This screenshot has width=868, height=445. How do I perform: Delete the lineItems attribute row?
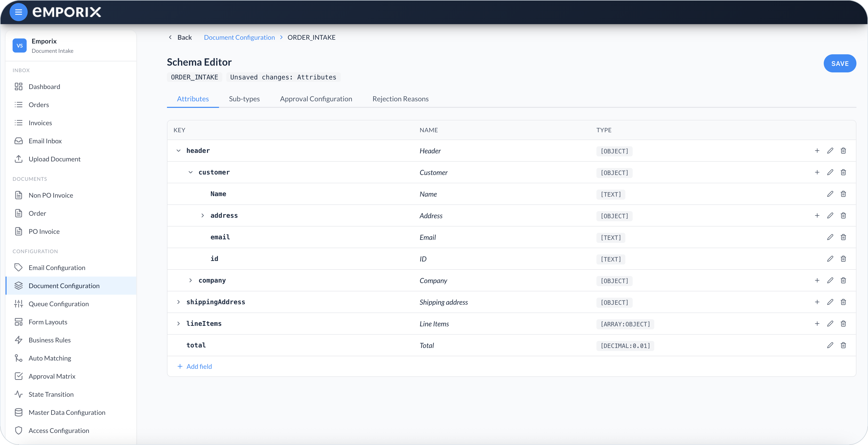tap(843, 323)
